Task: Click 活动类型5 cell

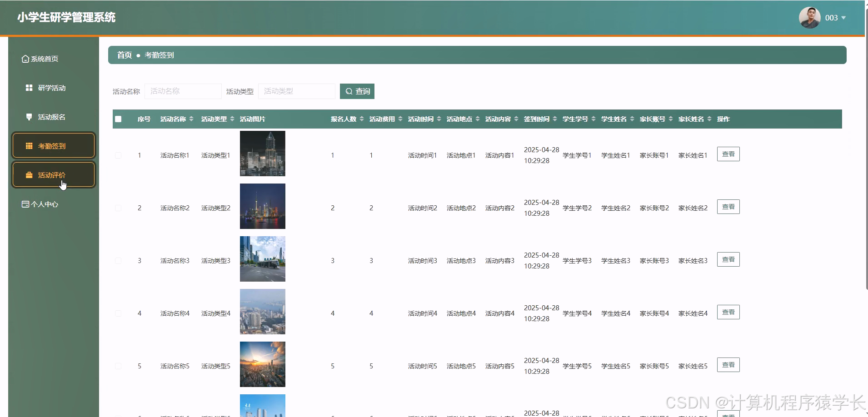Action: (216, 366)
